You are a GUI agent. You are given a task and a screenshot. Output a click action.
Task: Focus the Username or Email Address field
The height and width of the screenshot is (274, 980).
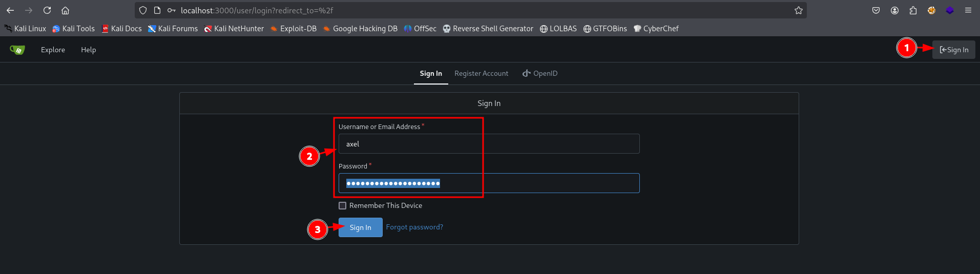point(489,144)
